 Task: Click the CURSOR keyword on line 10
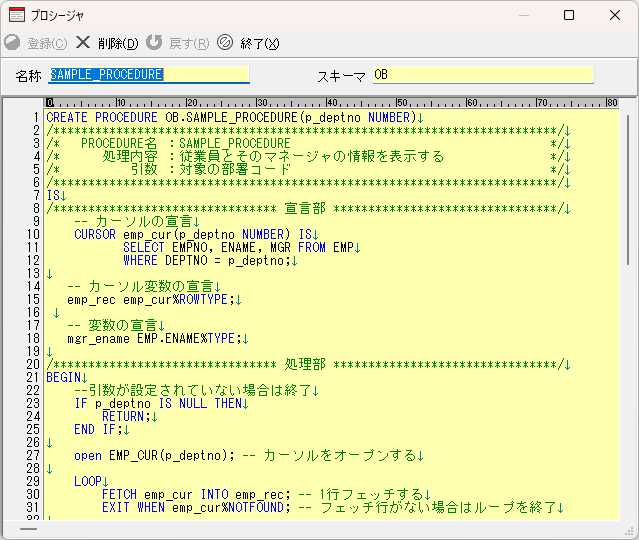click(95, 234)
